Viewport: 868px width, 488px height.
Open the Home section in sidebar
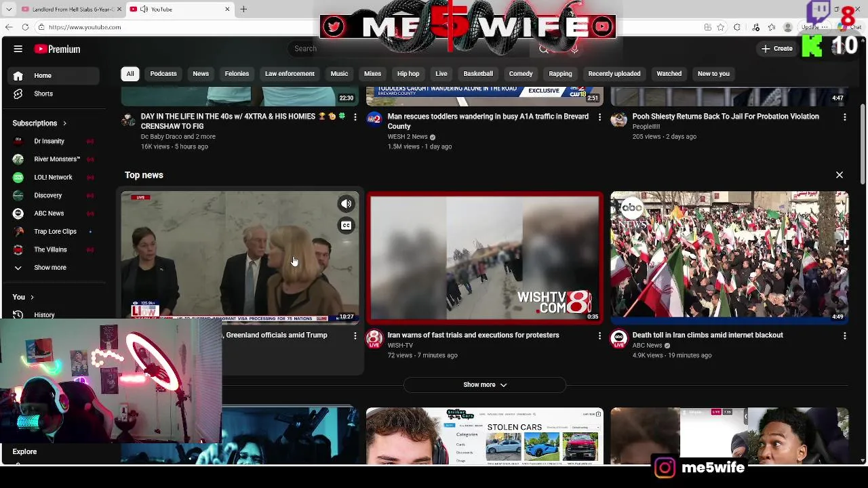[54, 75]
